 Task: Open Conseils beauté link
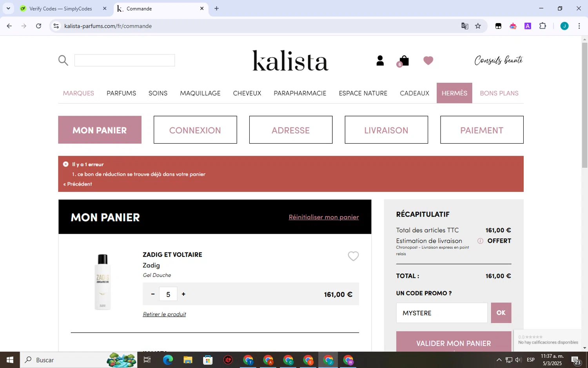tap(499, 60)
